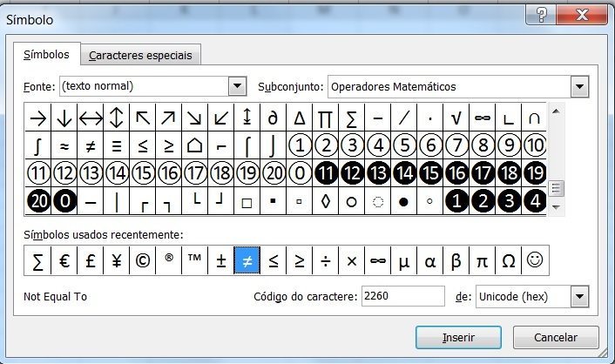This screenshot has height=364, width=615.
Task: Click the Cancelar button
Action: 556,337
